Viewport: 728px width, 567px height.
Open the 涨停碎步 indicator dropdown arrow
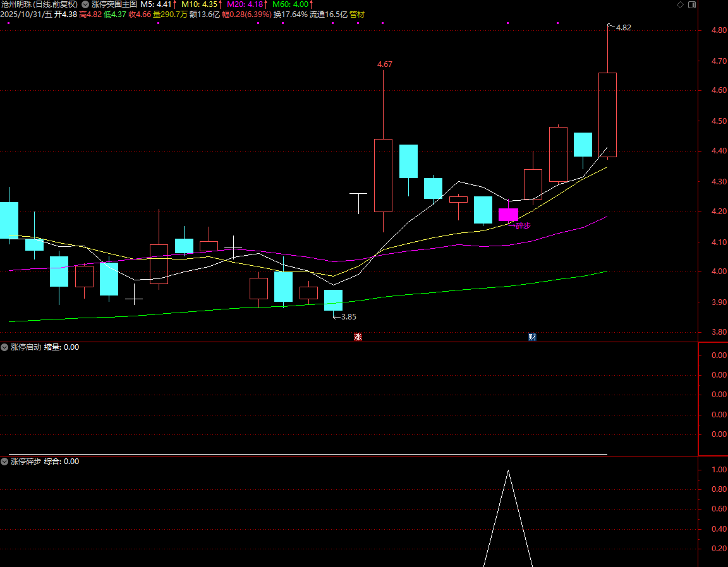tap(5, 462)
